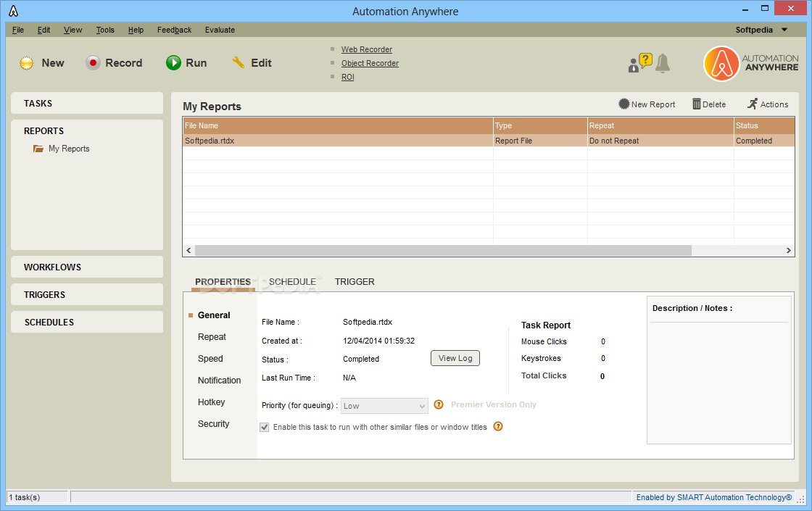Select the Repeat properties section
Screen dimensions: 812x511
coord(212,337)
